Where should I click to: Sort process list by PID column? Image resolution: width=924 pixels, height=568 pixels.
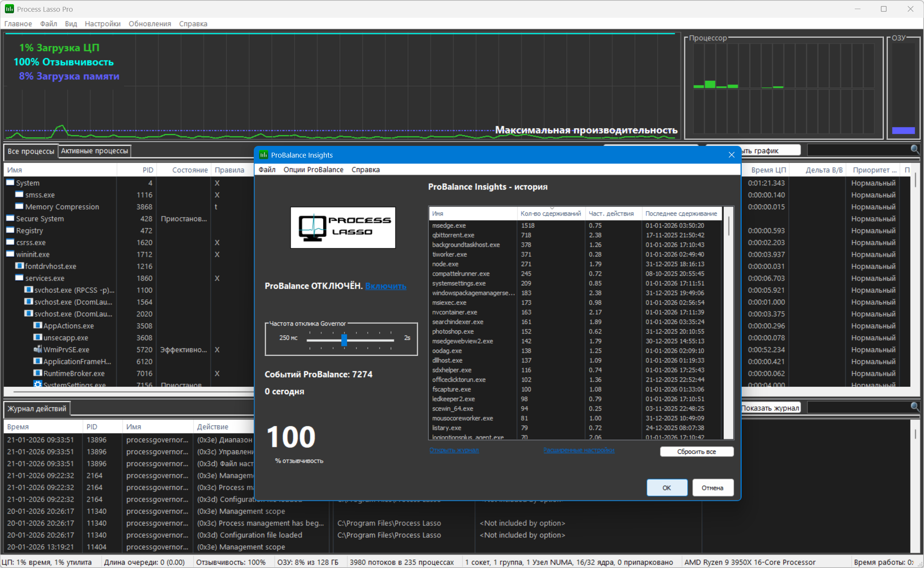coord(148,170)
